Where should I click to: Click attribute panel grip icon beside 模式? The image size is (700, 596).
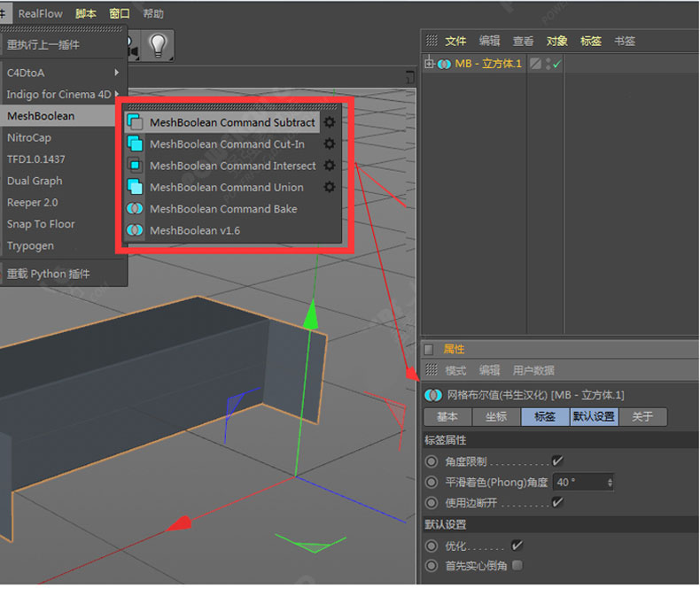(432, 369)
